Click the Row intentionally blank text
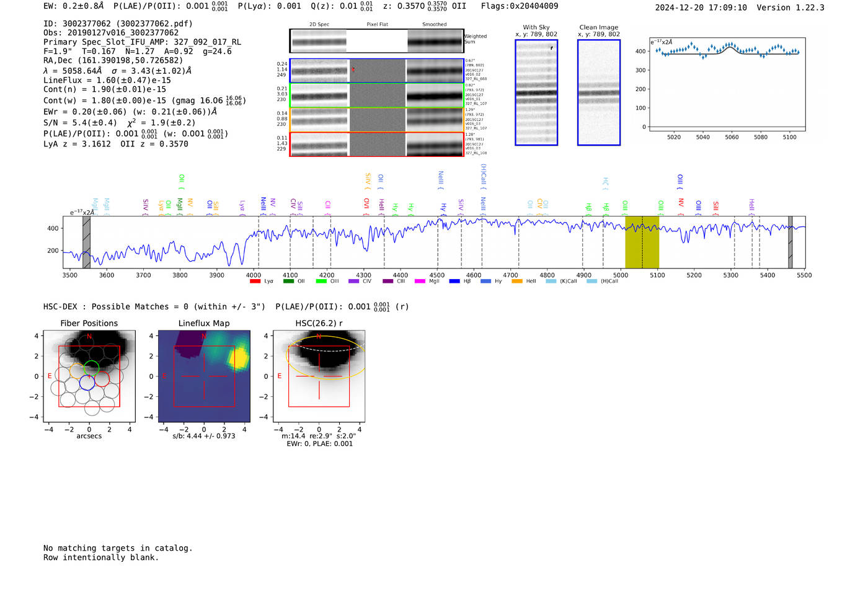 pos(101,558)
